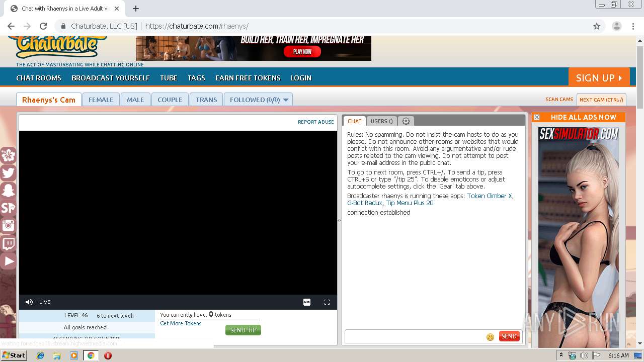Click the panel resize handle beside video

click(x=340, y=220)
